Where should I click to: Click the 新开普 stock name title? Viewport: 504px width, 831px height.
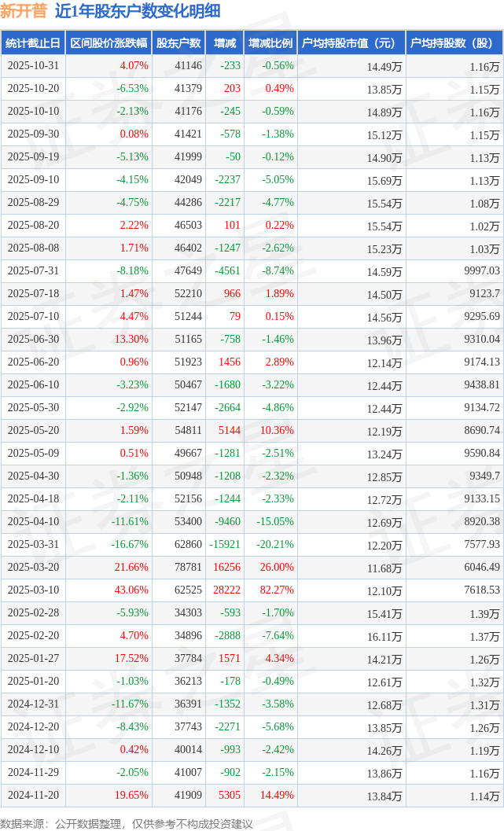pos(24,11)
